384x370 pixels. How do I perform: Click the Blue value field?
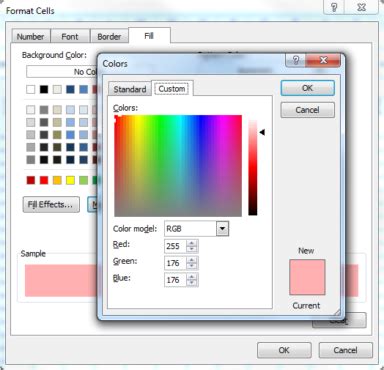(x=175, y=280)
